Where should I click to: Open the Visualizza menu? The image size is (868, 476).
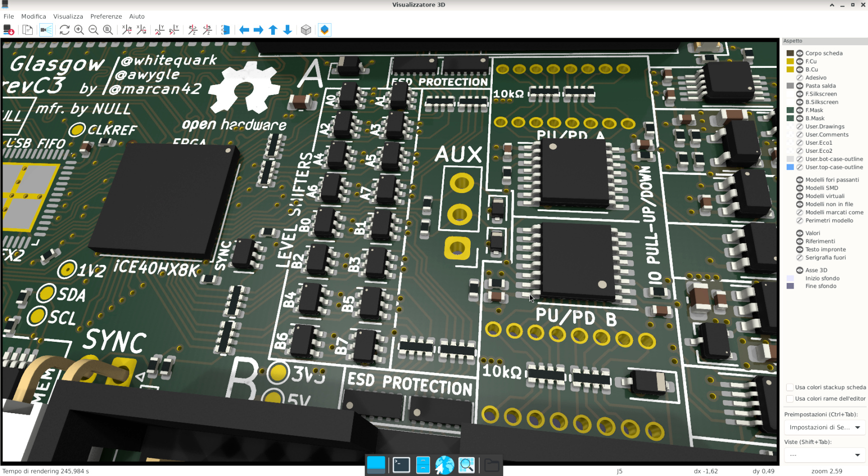[68, 17]
